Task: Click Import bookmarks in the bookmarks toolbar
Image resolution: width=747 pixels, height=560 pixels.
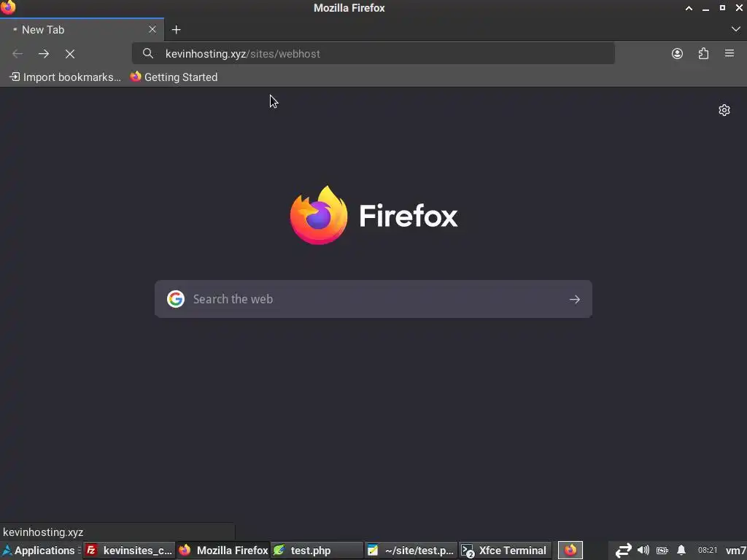Action: tap(65, 77)
